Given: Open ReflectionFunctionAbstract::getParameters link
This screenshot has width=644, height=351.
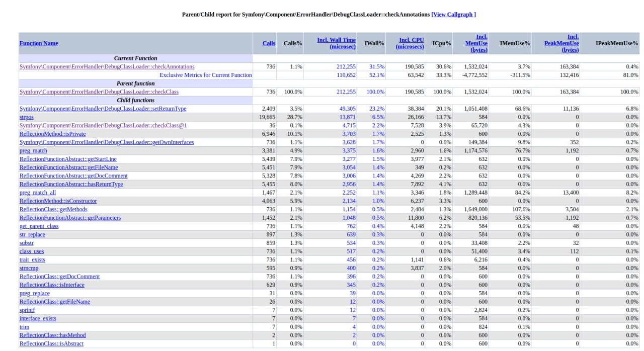Looking at the screenshot, I should click(x=70, y=218).
